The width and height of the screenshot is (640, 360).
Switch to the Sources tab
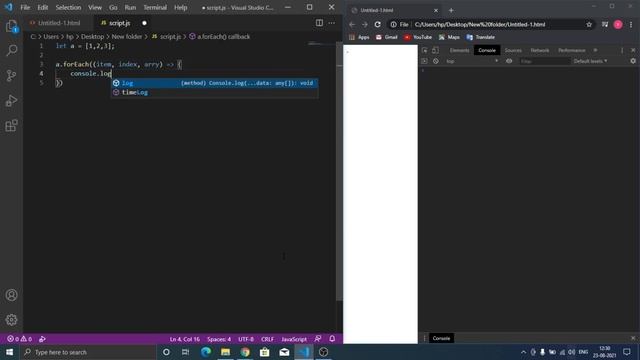coord(513,50)
